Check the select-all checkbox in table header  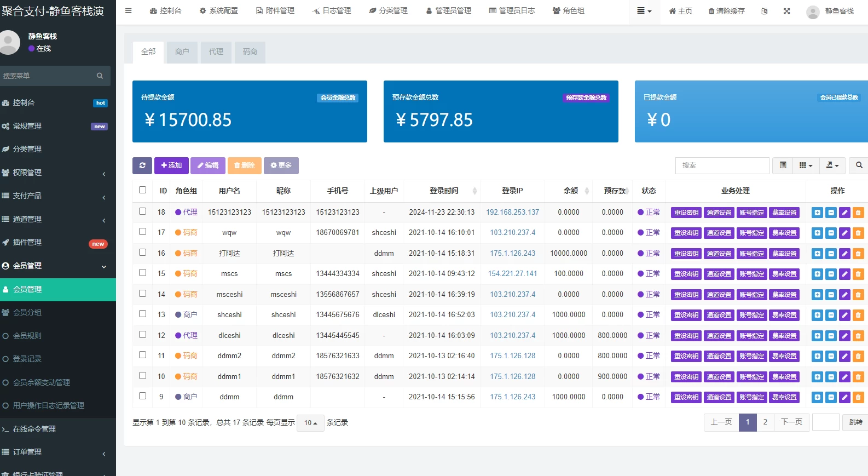pos(142,190)
